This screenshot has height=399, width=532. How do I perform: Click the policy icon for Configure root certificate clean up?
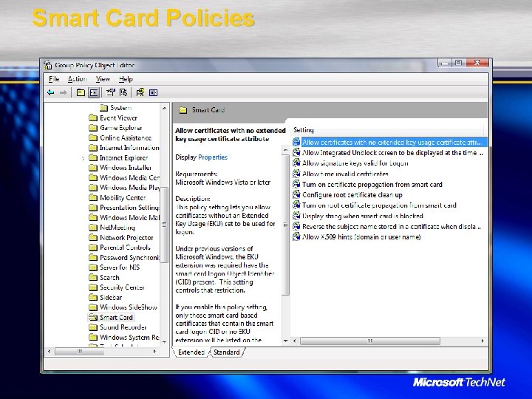[296, 194]
